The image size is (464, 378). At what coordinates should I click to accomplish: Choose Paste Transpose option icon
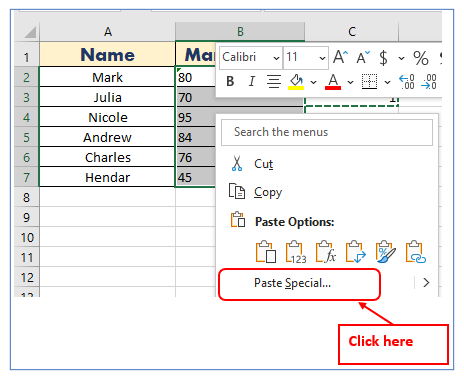(356, 252)
